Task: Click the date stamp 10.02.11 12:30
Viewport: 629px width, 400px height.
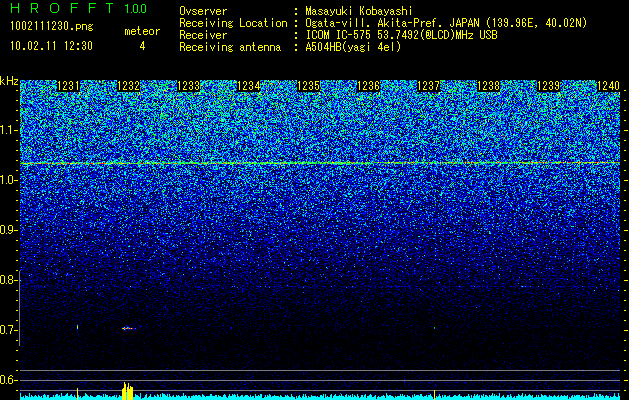Action: coord(51,46)
